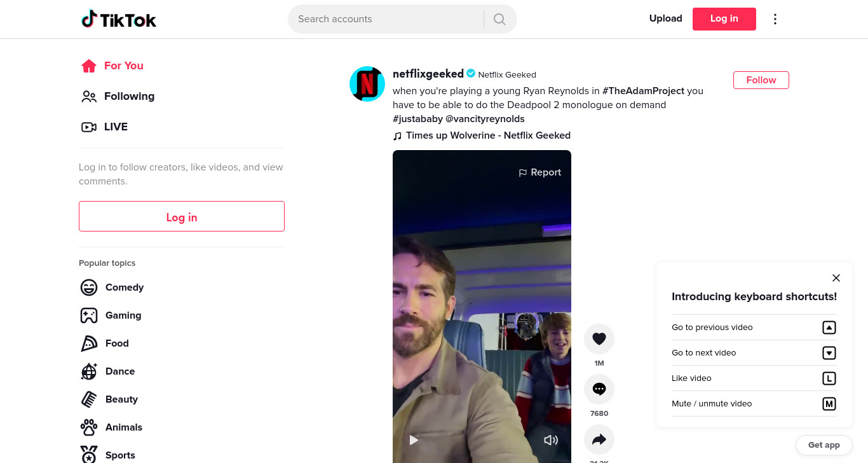This screenshot has height=463, width=868.
Task: Open the #TheAdamProject hashtag
Action: (643, 91)
